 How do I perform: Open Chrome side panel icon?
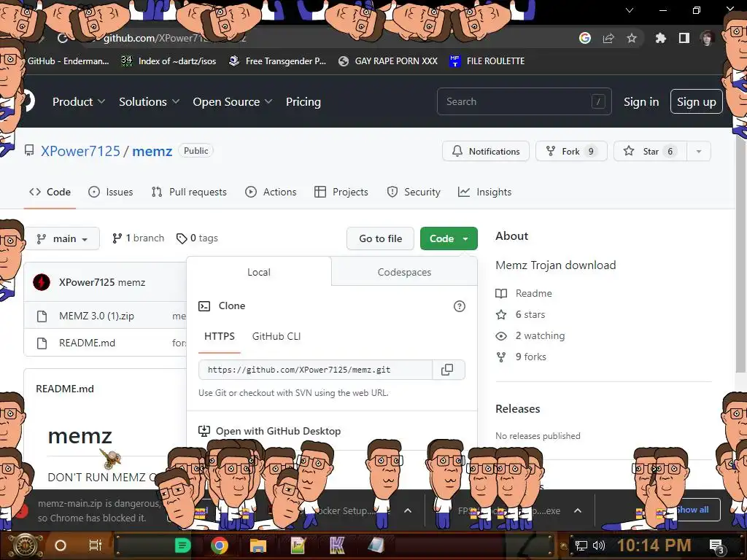pyautogui.click(x=684, y=38)
